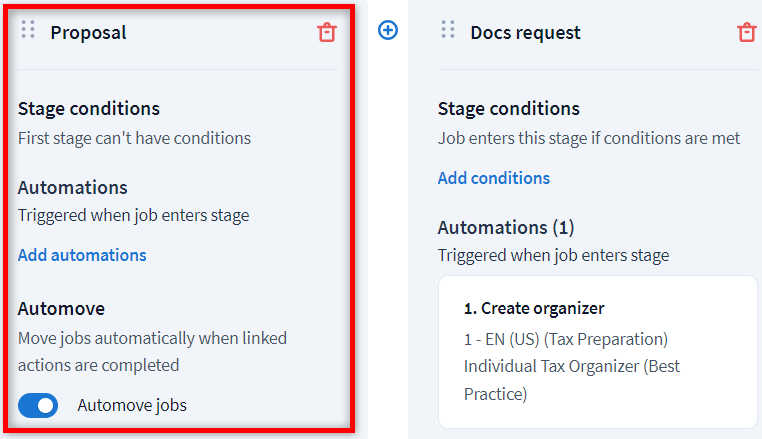Image resolution: width=762 pixels, height=439 pixels.
Task: Open the Create organizer automation card
Action: 597,352
